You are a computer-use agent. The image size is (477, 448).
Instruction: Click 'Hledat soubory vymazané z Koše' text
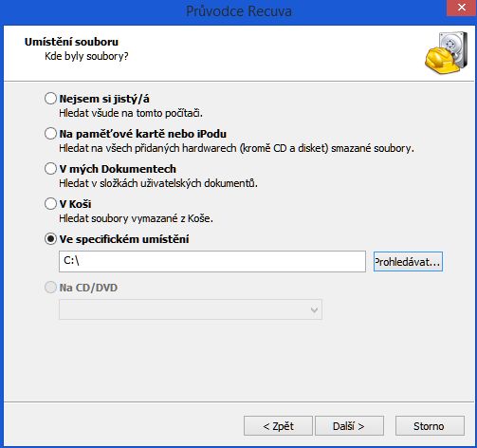point(136,218)
